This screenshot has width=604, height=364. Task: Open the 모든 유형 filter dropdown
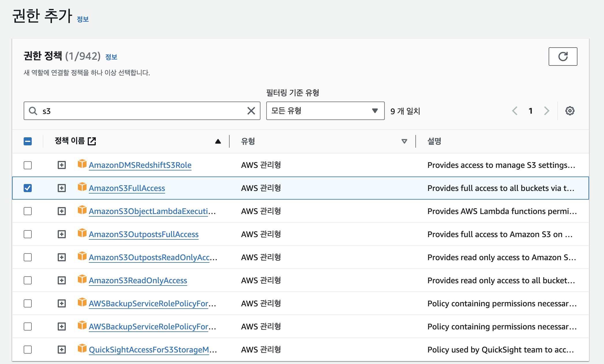(x=325, y=111)
